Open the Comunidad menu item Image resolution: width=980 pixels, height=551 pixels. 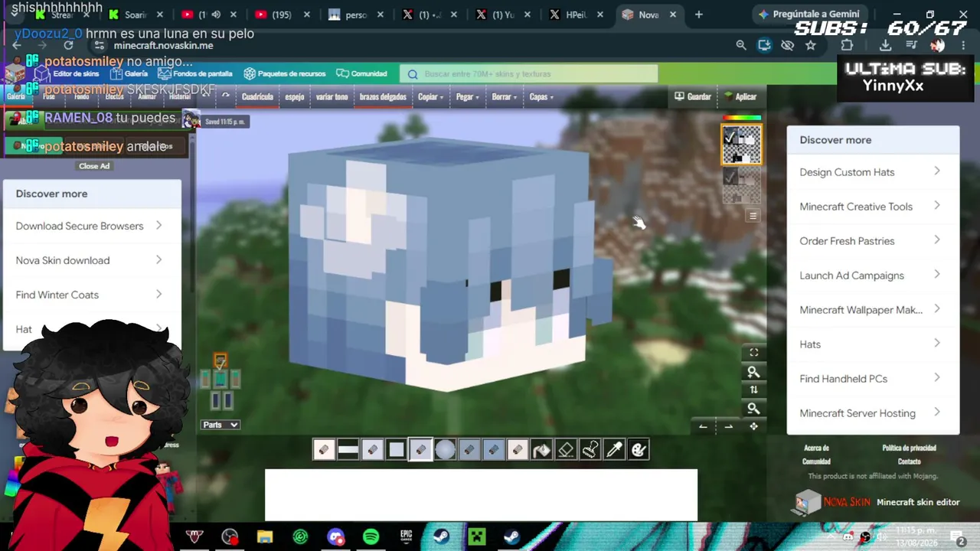[x=361, y=74]
